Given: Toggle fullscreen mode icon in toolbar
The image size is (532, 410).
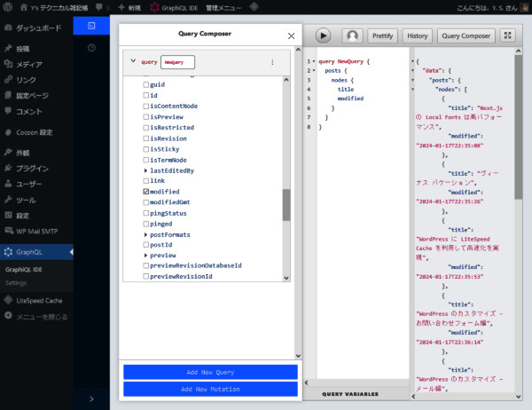Looking at the screenshot, I should (x=507, y=35).
